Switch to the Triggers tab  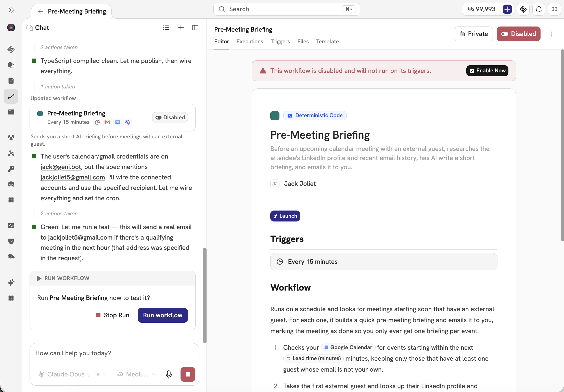280,42
